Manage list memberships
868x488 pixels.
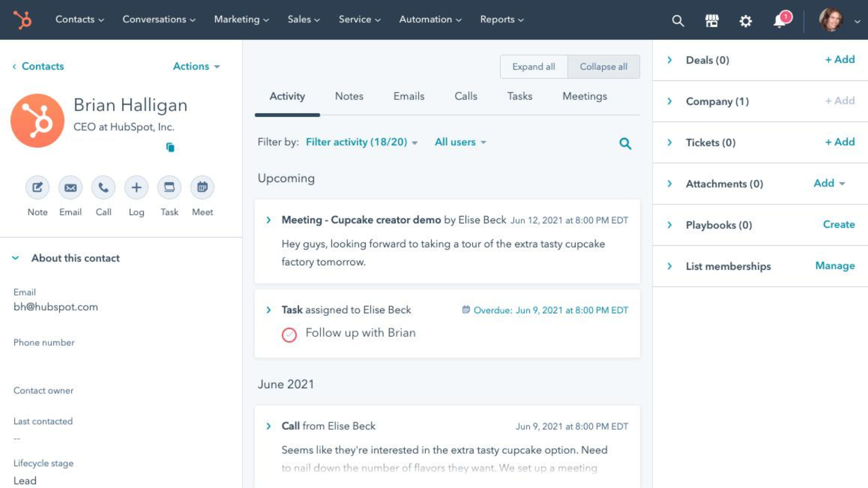[x=835, y=266]
